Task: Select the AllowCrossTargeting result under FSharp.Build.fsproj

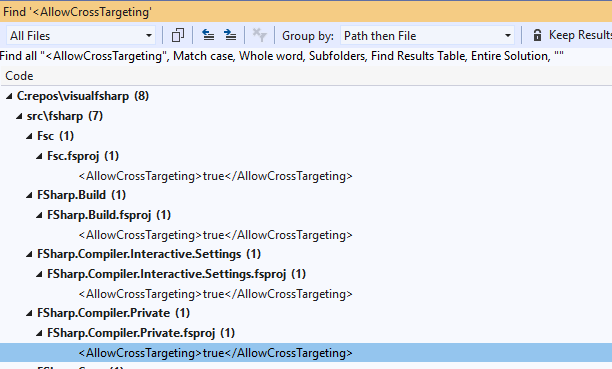Action: [x=215, y=235]
